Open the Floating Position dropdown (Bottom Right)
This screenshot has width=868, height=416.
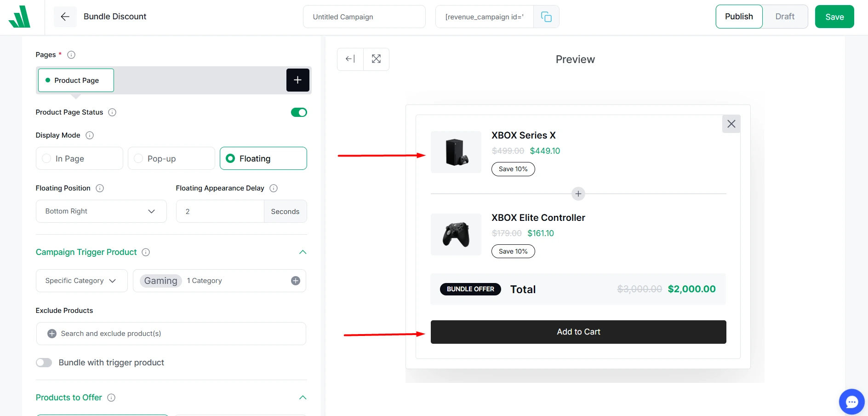(101, 211)
